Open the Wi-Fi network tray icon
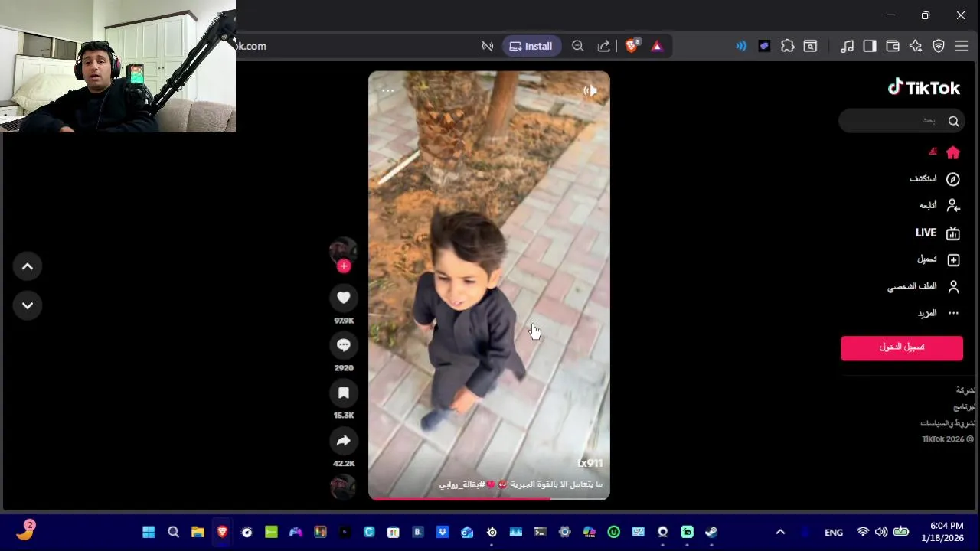The image size is (980, 551). 863,532
